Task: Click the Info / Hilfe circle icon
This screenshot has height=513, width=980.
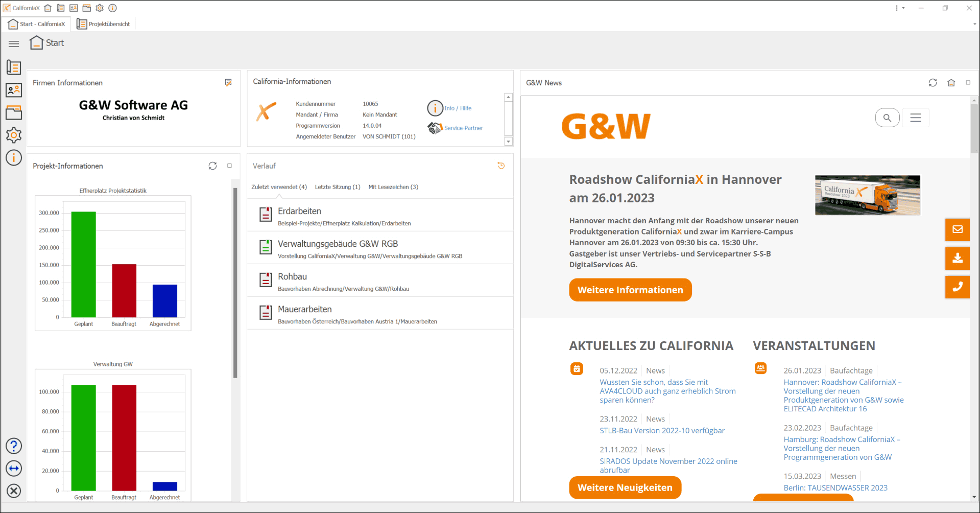Action: pyautogui.click(x=435, y=108)
